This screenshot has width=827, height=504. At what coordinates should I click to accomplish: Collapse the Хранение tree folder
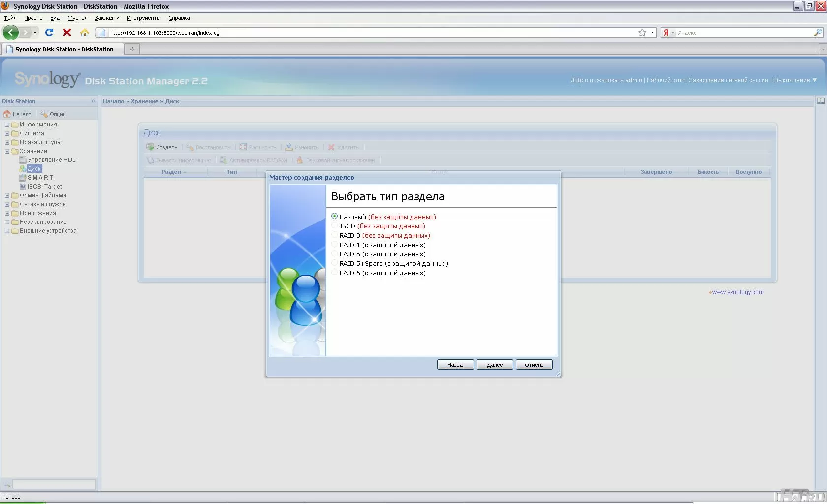7,151
